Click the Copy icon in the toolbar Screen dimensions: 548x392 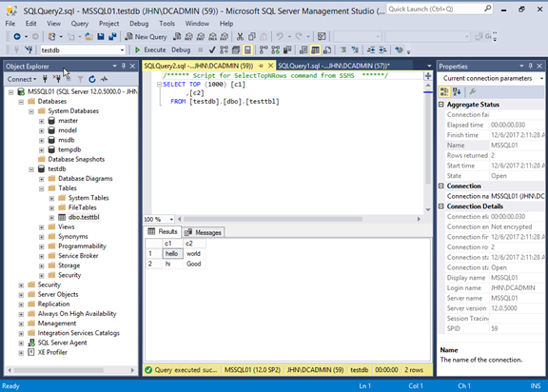pyautogui.click(x=251, y=36)
